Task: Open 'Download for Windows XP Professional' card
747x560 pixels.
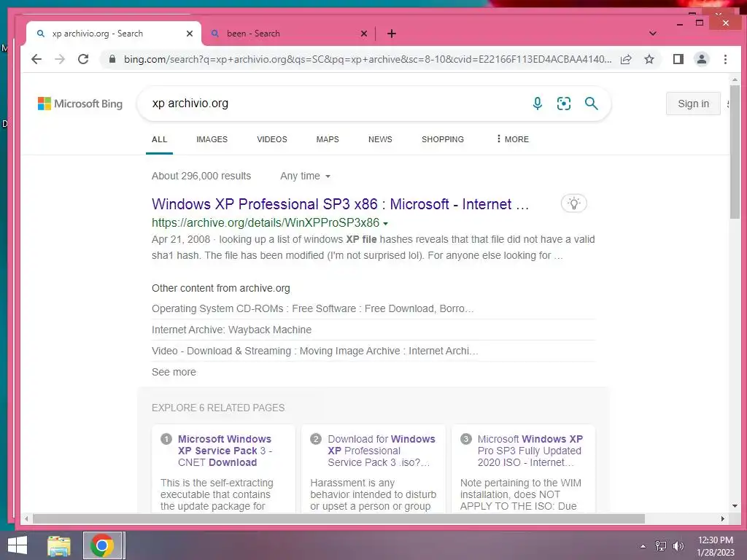Action: tap(381, 451)
